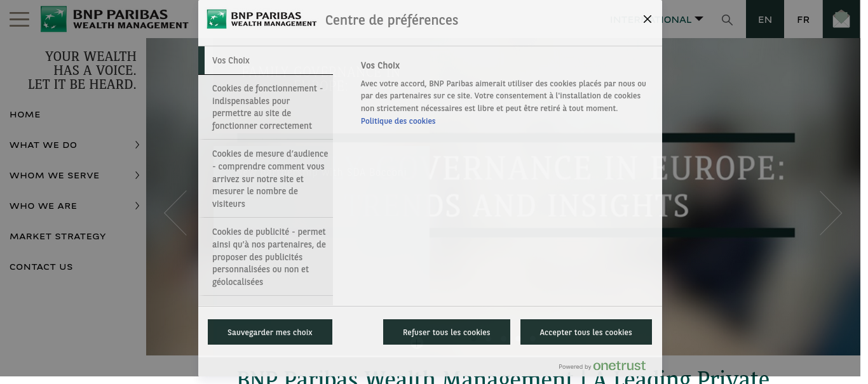This screenshot has height=384, width=868.
Task: Expand the Whom We Serve submenu
Action: 137,176
